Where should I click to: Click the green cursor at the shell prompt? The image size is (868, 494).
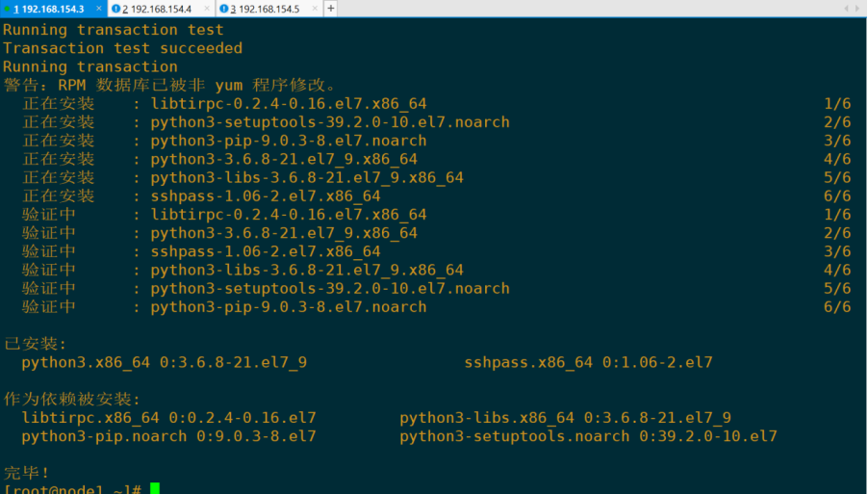(x=155, y=488)
